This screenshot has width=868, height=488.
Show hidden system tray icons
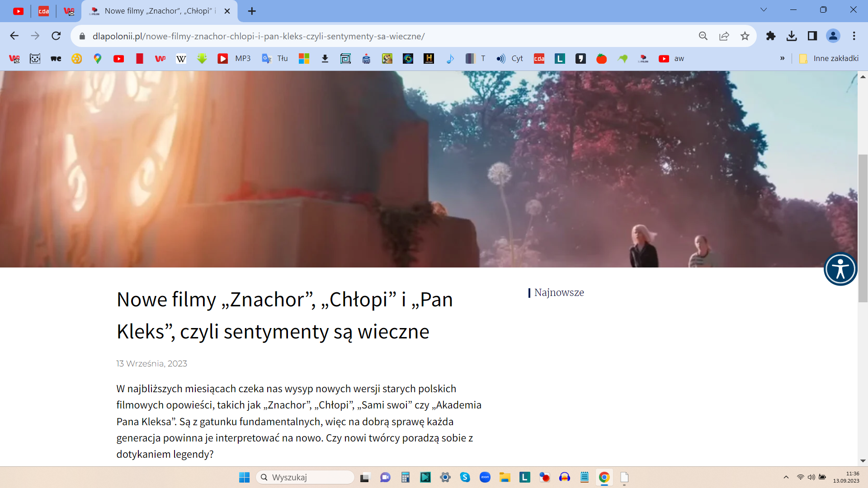[786, 477]
